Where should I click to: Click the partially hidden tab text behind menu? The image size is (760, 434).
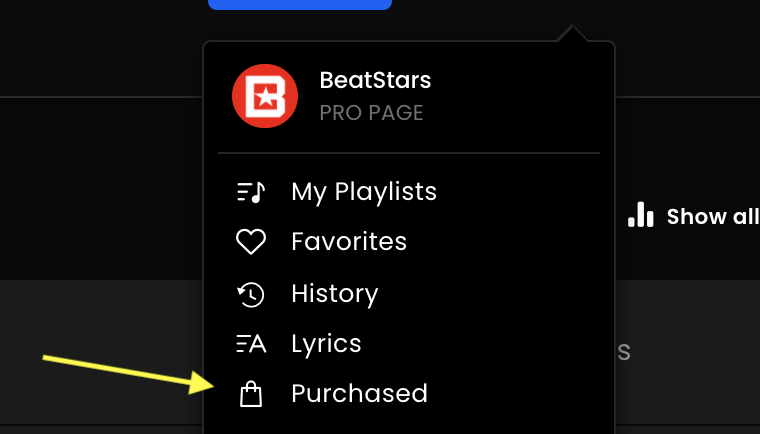click(x=623, y=353)
